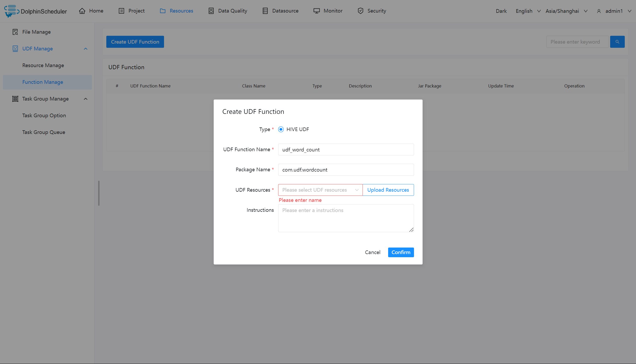Click the sidebar vertical scrollbar handle
The image size is (636, 364).
point(99,193)
